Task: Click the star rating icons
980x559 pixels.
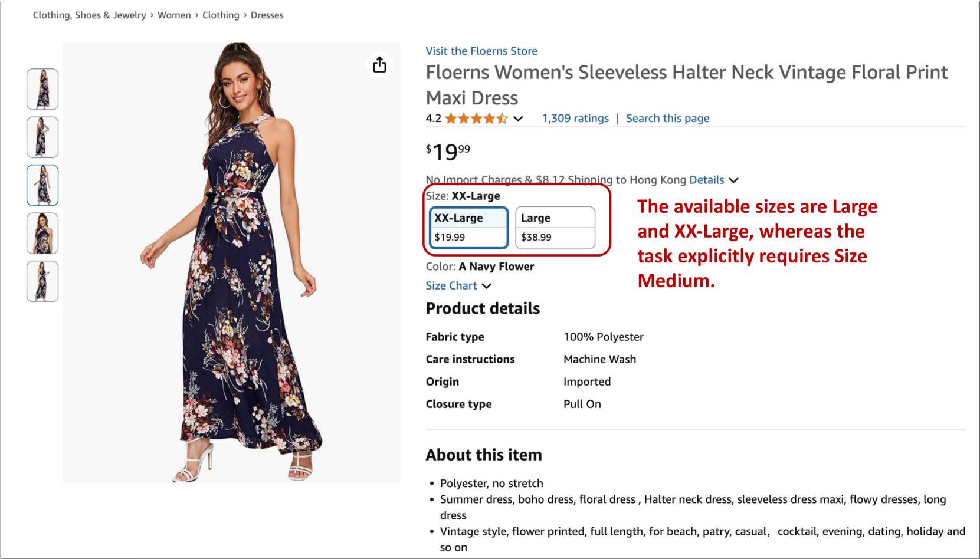Action: (476, 119)
